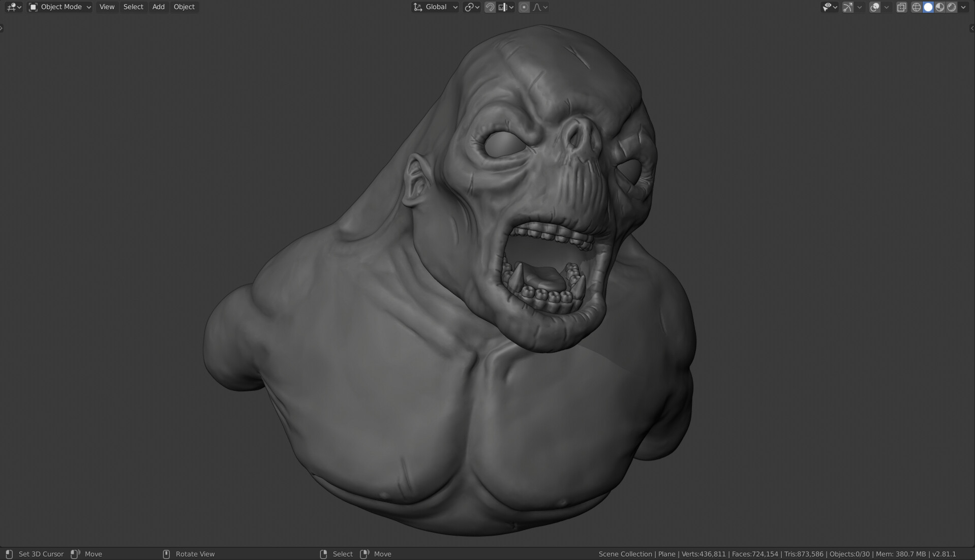Select Solid viewport shading mode
975x560 pixels.
coord(929,7)
